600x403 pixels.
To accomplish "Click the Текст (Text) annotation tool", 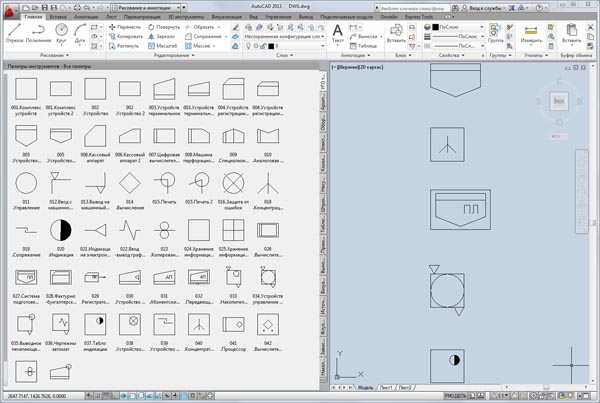I will pyautogui.click(x=337, y=33).
